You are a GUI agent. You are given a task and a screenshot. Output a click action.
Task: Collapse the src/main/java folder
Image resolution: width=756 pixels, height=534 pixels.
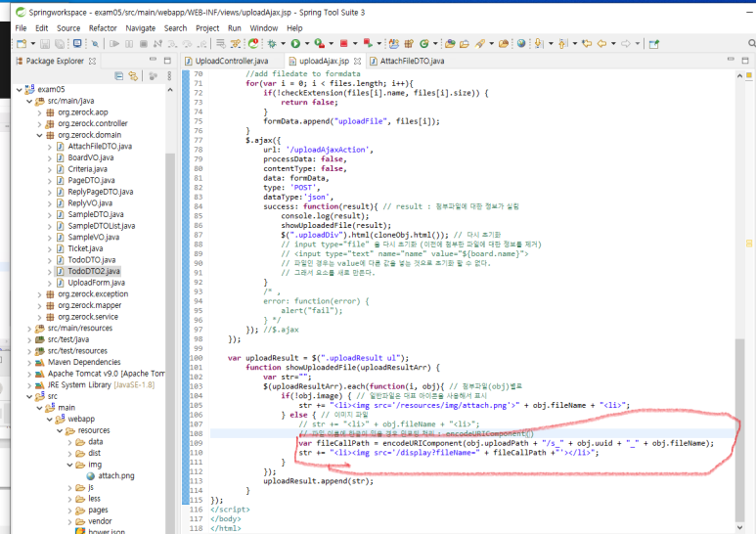(29, 101)
